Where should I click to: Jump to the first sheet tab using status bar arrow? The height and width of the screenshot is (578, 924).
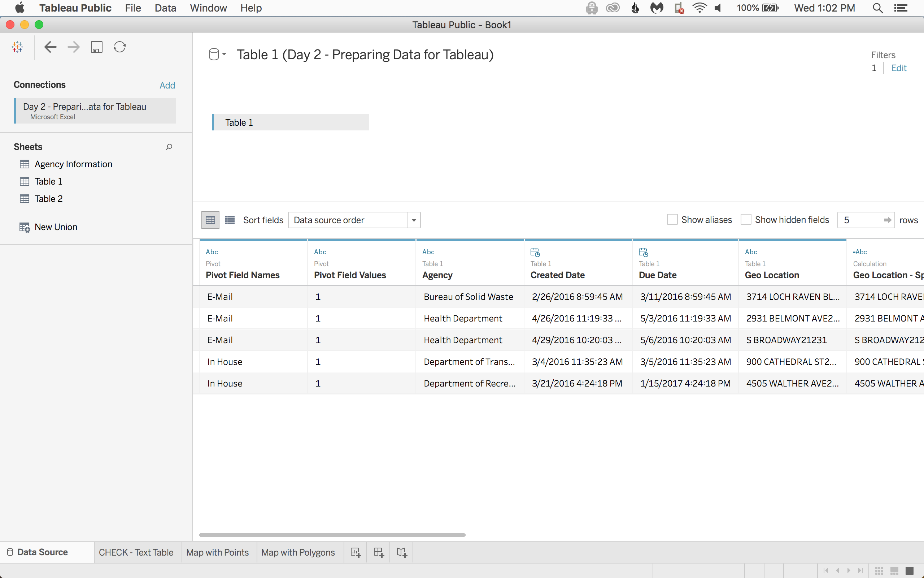pyautogui.click(x=826, y=570)
